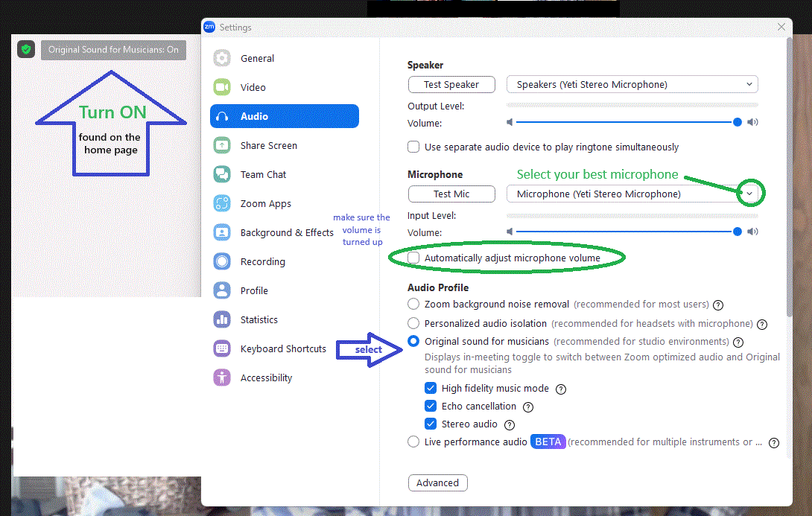
Task: Open Keyboard Shortcuts settings section
Action: 282,349
